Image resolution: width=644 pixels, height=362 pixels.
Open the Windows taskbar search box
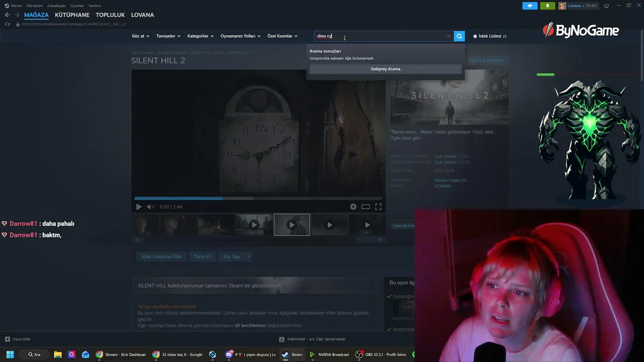34,354
